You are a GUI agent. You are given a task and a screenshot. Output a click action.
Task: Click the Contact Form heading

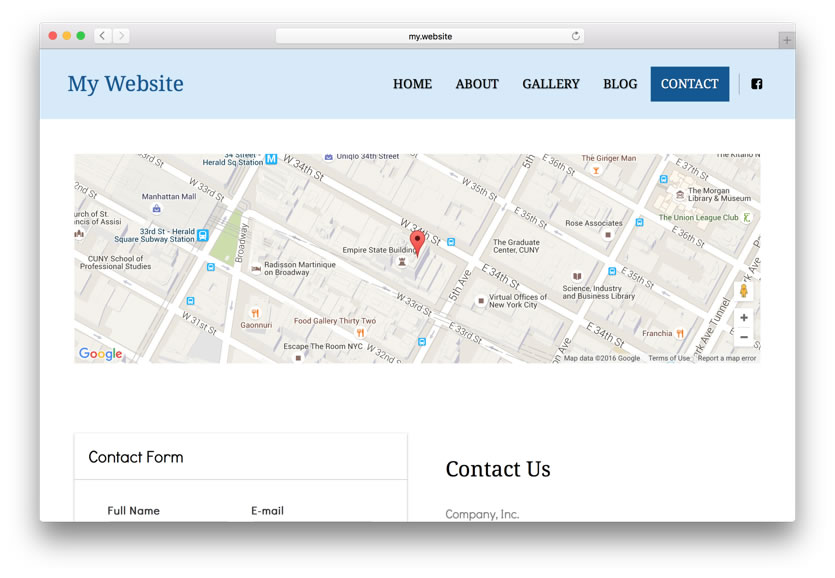point(136,457)
